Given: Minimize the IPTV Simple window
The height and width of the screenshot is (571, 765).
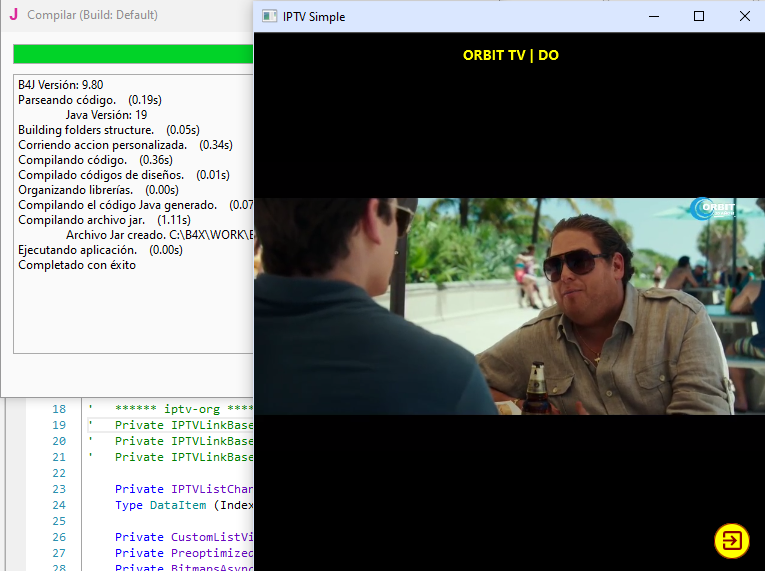Looking at the screenshot, I should coord(654,16).
